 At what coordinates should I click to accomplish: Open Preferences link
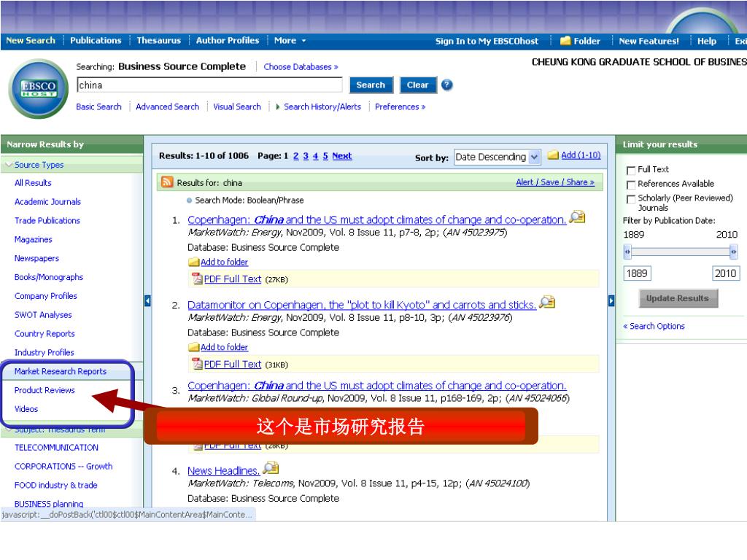click(400, 106)
